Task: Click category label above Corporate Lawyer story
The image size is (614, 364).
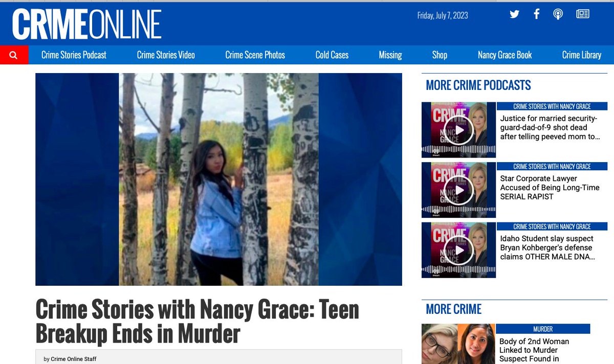Action: click(x=552, y=167)
